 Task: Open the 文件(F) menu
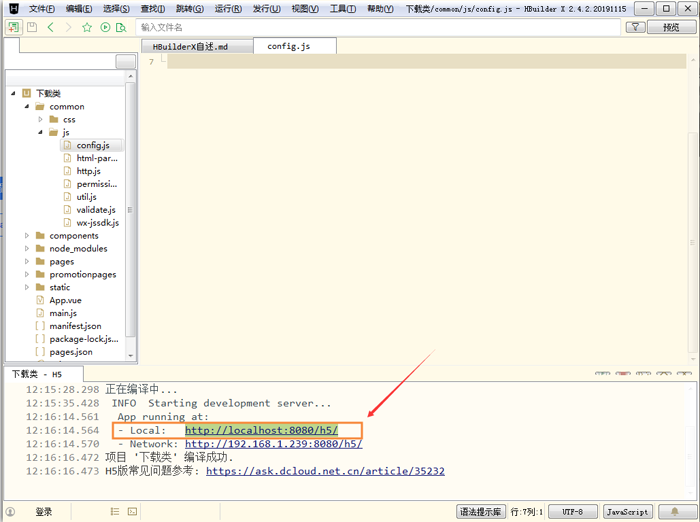(x=42, y=9)
